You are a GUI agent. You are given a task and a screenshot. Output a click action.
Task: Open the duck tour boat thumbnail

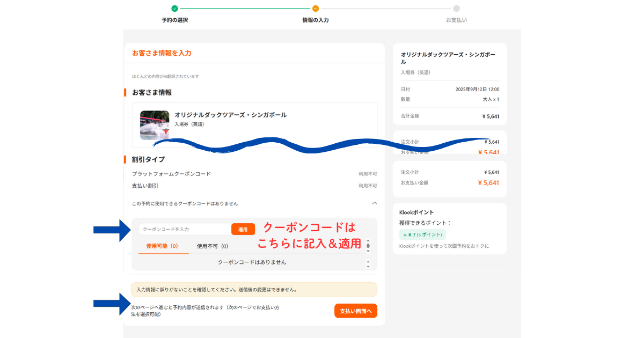coord(155,125)
